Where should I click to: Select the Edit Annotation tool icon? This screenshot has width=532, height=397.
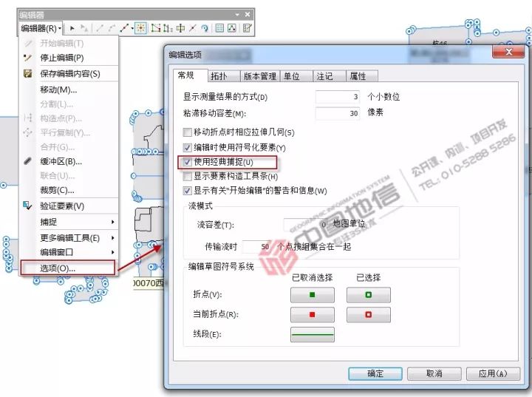coord(83,28)
